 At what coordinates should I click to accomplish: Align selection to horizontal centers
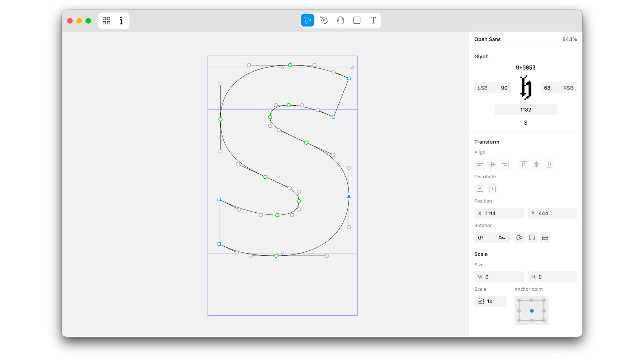tap(493, 164)
